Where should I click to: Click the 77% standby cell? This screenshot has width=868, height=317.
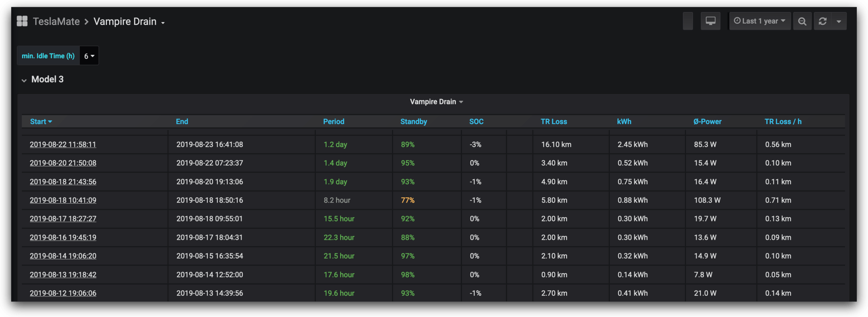tap(408, 200)
